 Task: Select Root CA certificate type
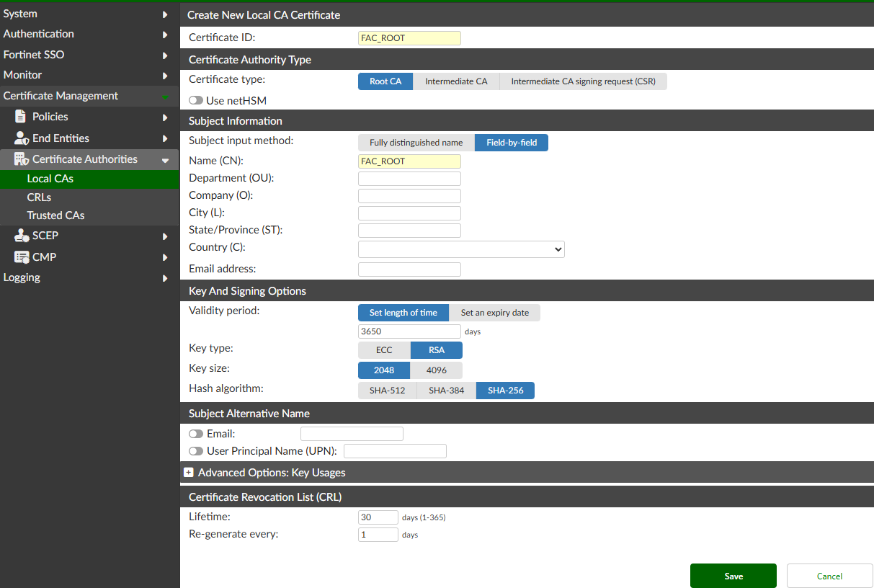385,81
